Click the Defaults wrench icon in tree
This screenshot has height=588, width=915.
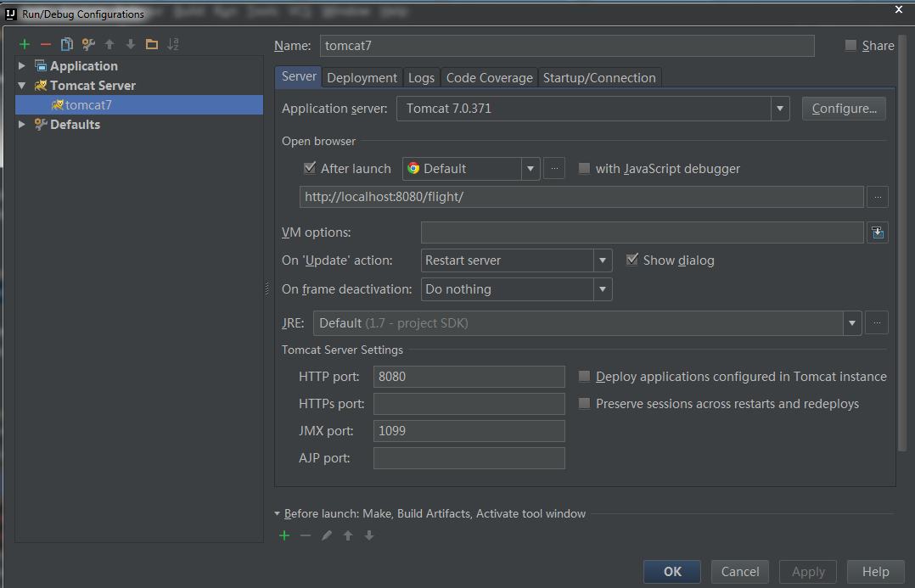click(x=40, y=124)
